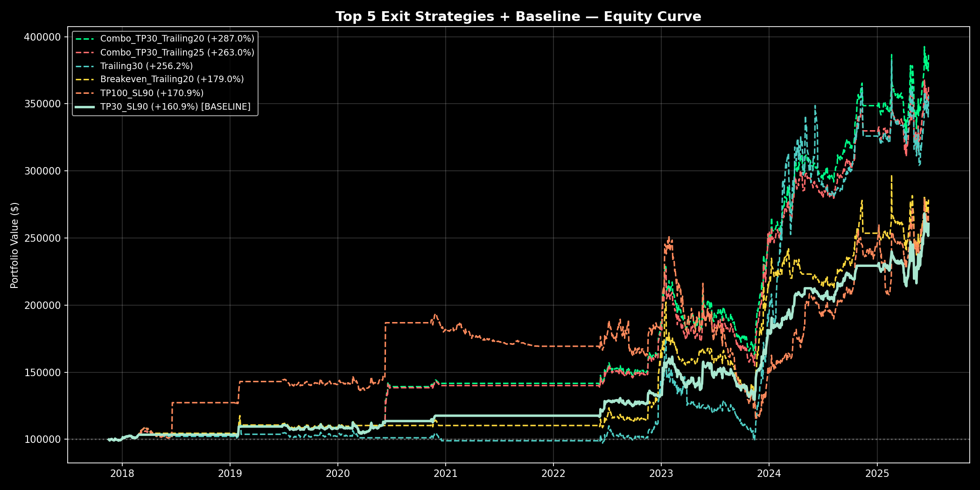Click the Combo_TP30_Trailing25 legend label
980x490 pixels.
(177, 52)
